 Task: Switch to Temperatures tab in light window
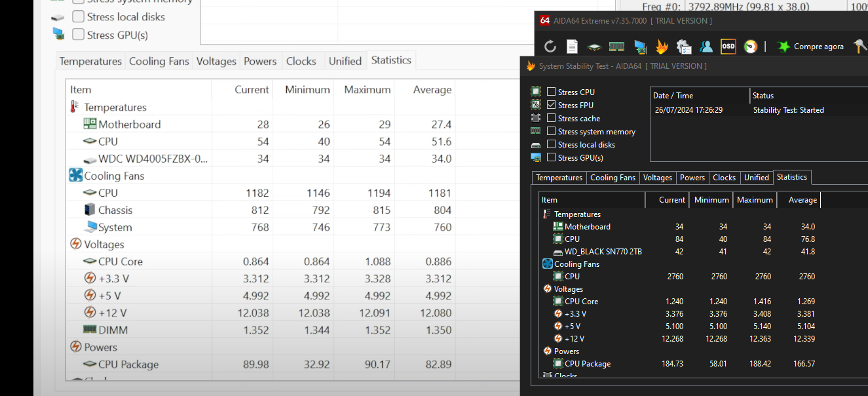pos(90,61)
